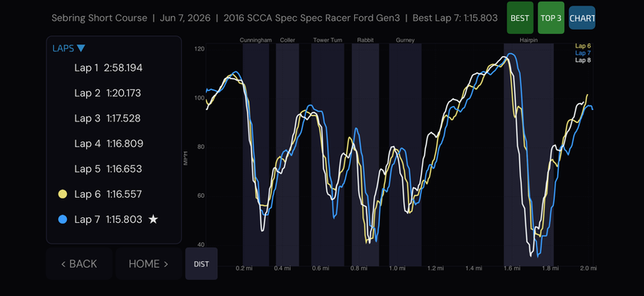Image resolution: width=644 pixels, height=296 pixels.
Task: Select Lap 2 1:20.173
Action: tap(108, 93)
